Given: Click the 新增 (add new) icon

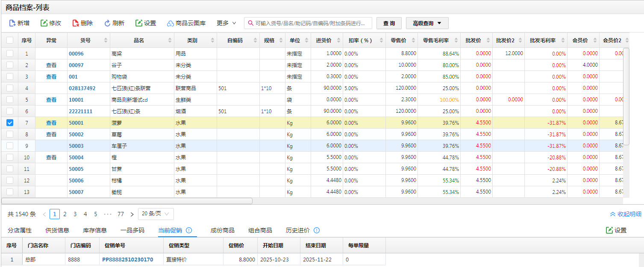Looking at the screenshot, I should click(12, 23).
